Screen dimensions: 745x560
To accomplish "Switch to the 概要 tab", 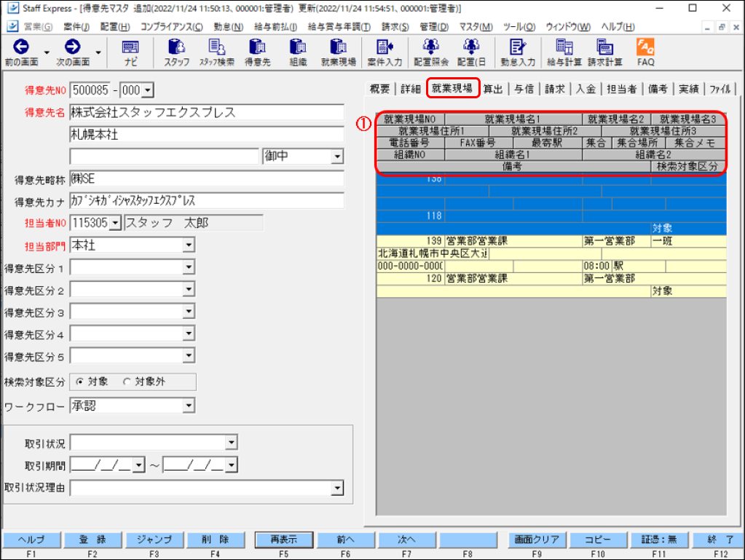I will click(x=379, y=89).
